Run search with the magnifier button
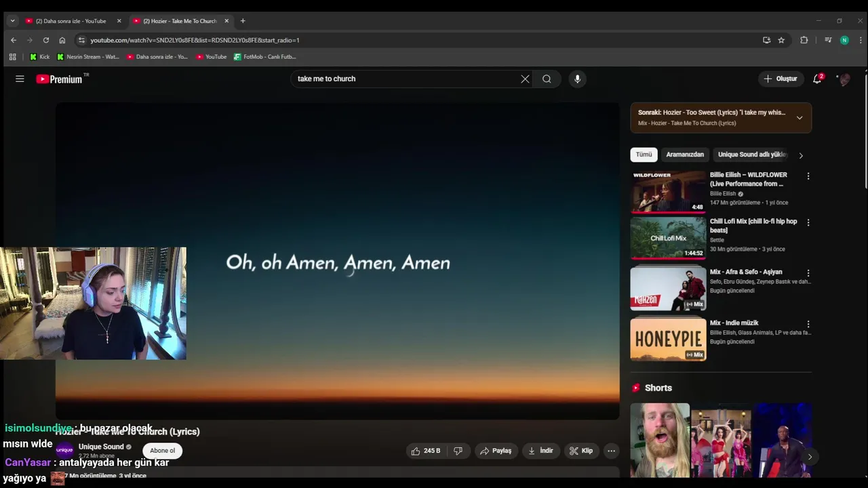This screenshot has width=868, height=488. point(547,79)
